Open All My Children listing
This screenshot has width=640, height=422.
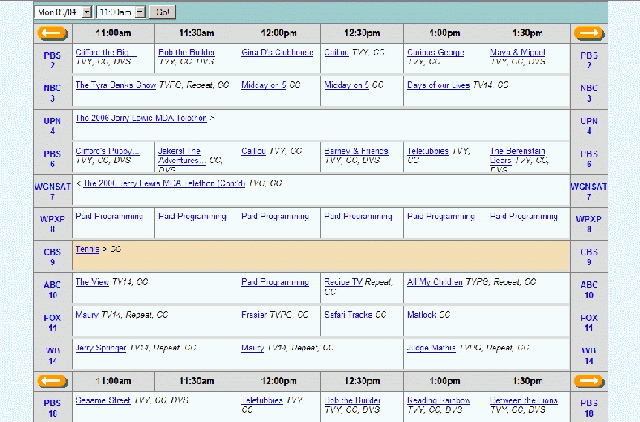435,282
